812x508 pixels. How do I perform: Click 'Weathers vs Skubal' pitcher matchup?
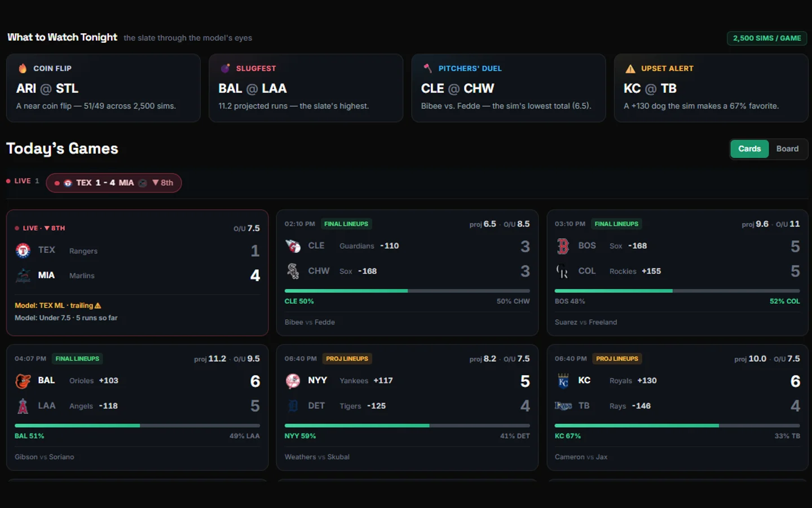317,457
